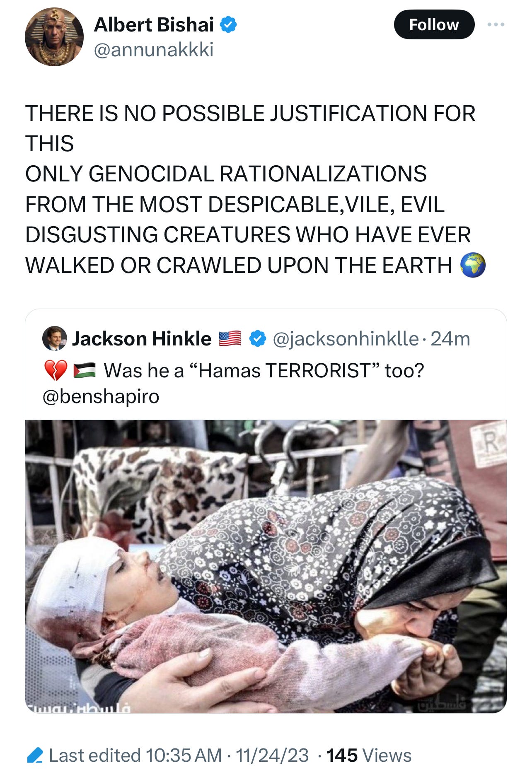Open the 145 Views analytics

(x=369, y=756)
